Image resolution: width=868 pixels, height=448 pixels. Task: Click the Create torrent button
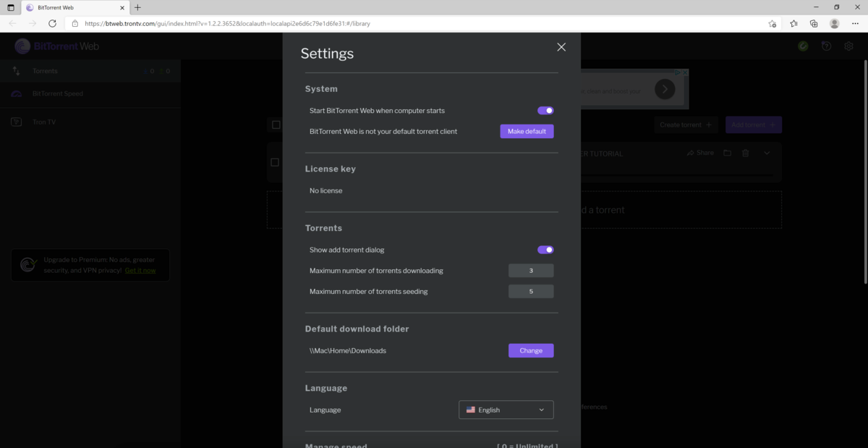click(686, 124)
